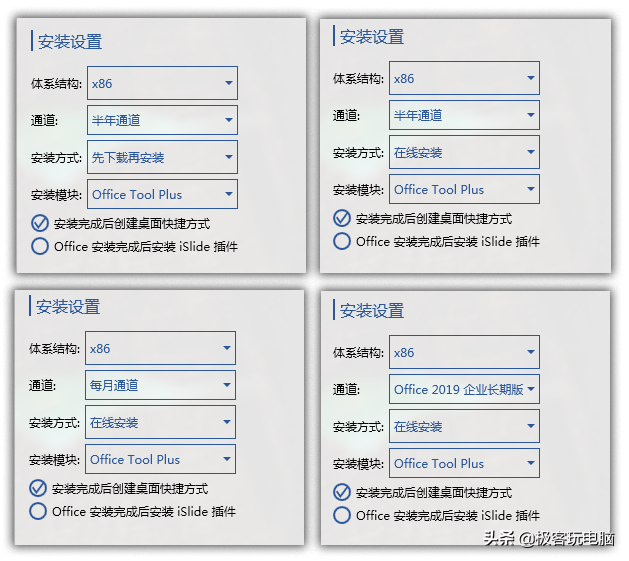Expand 半年通道 dropdown in panel using 在线安装
The width and height of the screenshot is (629, 561).
pyautogui.click(x=464, y=115)
